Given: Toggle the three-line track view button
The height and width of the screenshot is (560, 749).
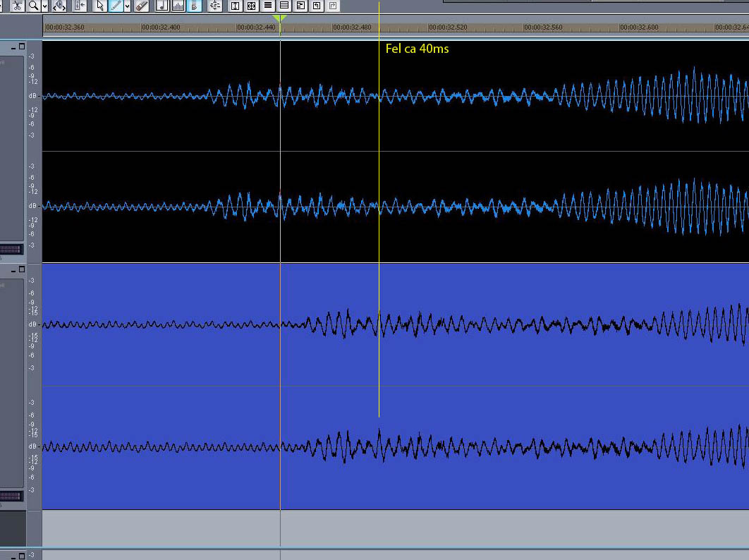Looking at the screenshot, I should click(x=268, y=6).
